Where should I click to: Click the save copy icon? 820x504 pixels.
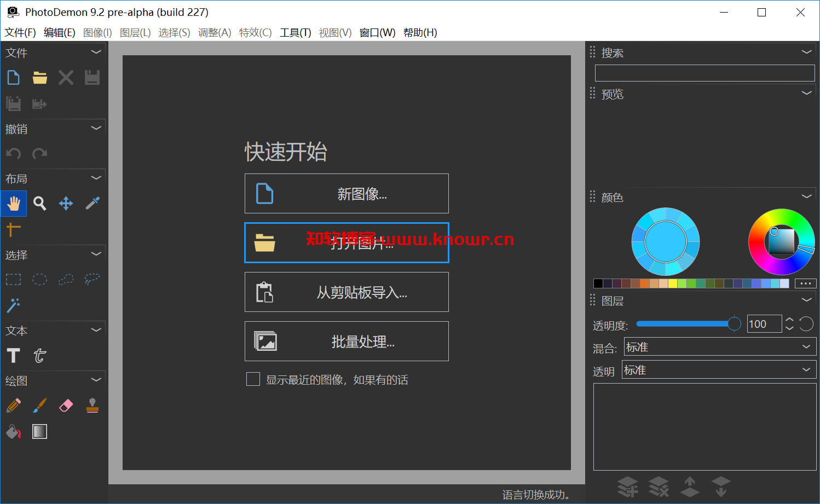14,103
